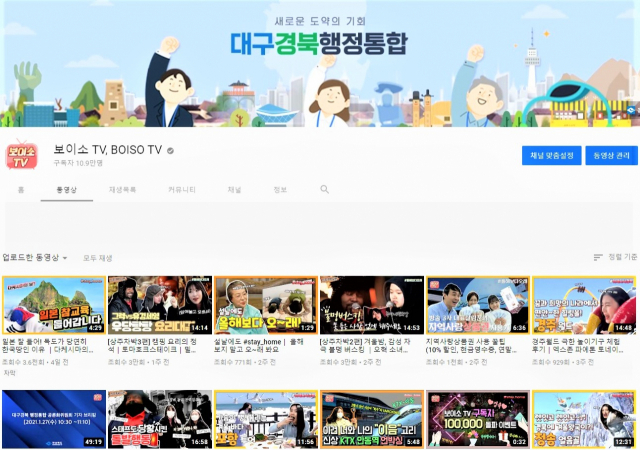Click the 조회수 1천회 • 2주 전 text

tap(456, 362)
